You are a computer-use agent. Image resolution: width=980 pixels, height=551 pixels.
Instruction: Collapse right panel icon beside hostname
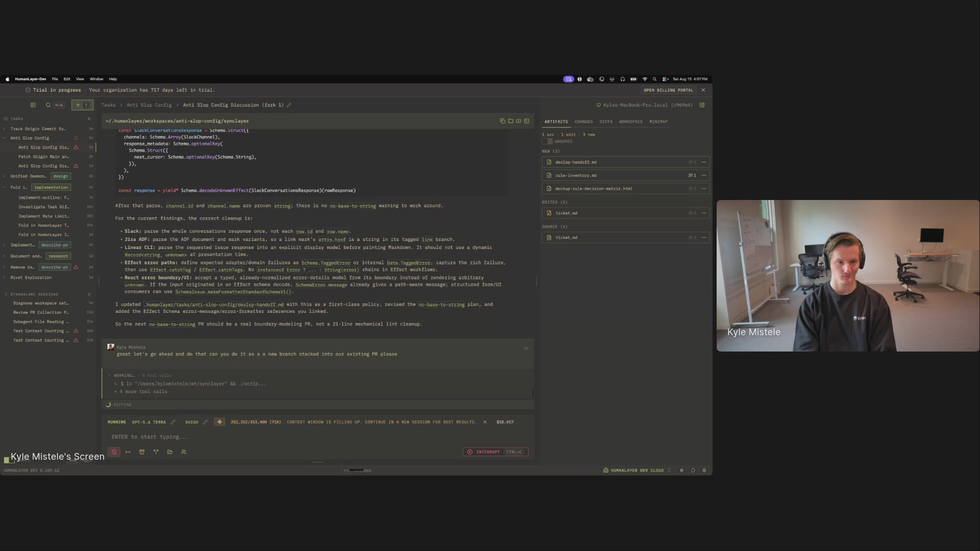click(702, 105)
